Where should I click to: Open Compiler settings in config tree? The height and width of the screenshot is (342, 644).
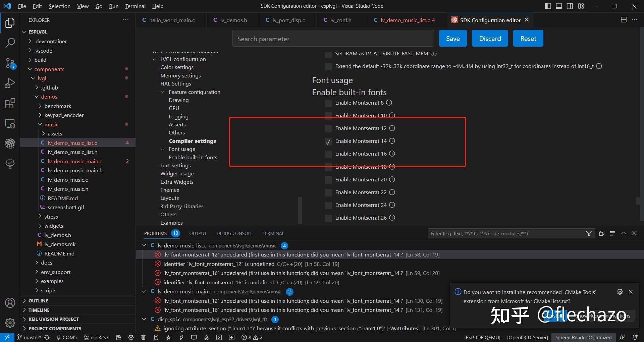pos(192,141)
